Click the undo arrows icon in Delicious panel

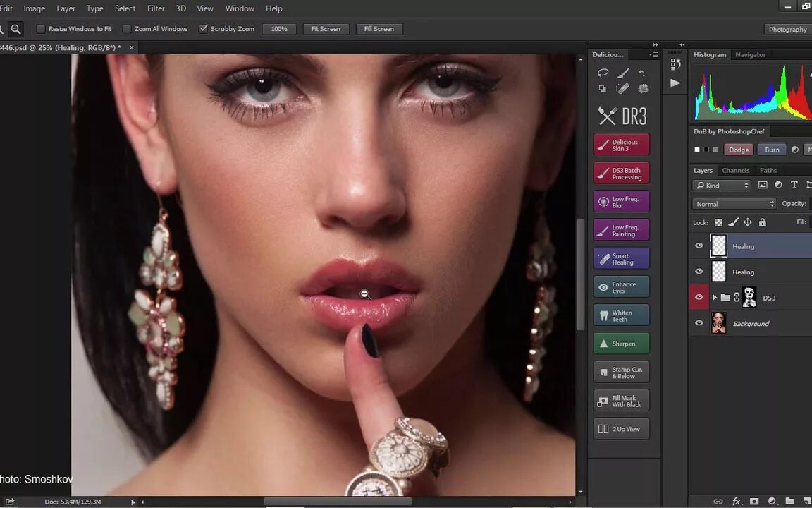[x=643, y=73]
